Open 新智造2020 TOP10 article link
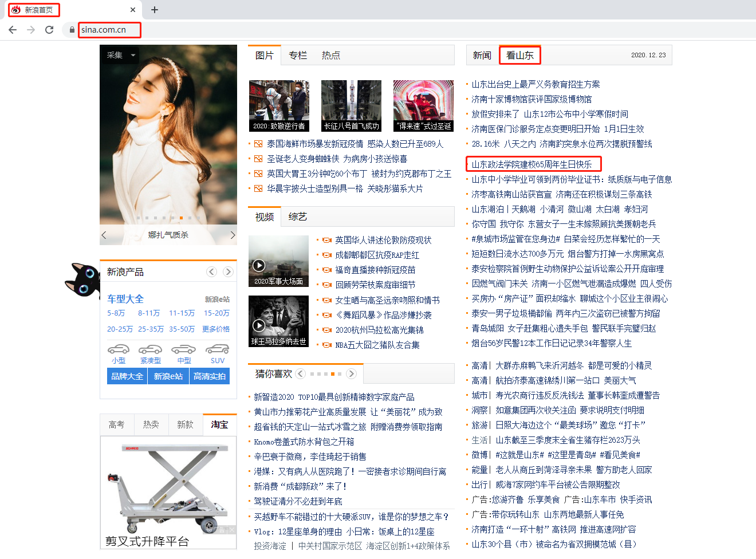756x559 pixels. 334,397
